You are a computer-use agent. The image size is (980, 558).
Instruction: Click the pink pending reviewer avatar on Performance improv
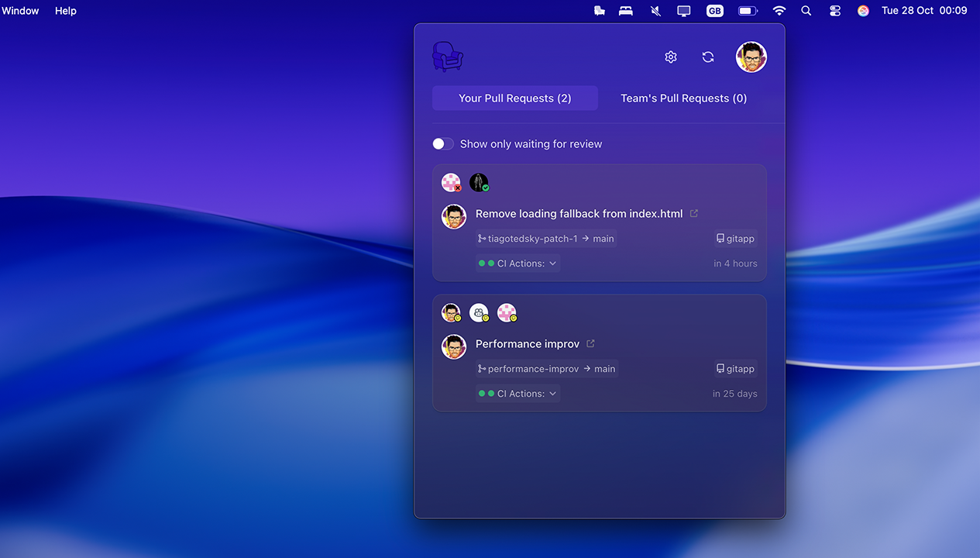coord(507,313)
